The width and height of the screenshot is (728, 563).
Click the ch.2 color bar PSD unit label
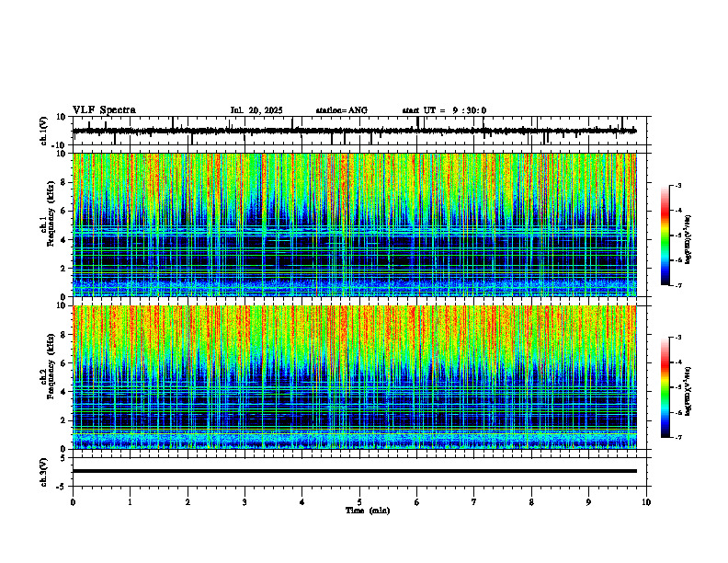(x=688, y=390)
